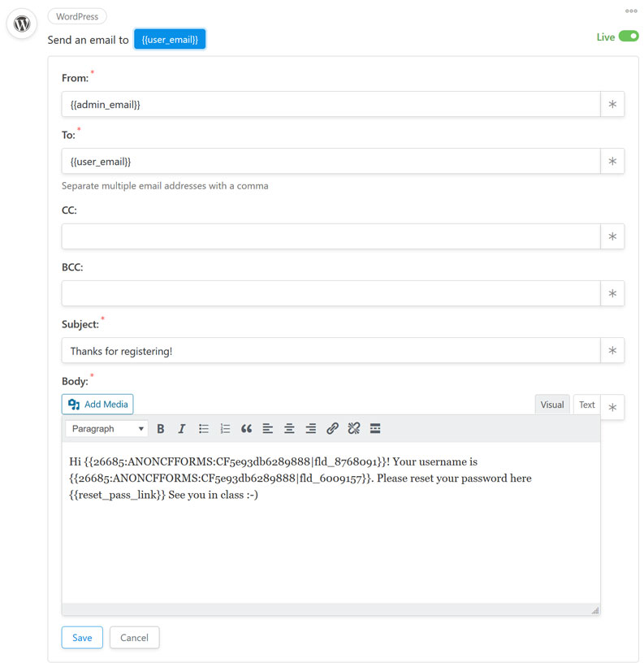Insert Read More tag
The image size is (644, 667).
pos(375,428)
